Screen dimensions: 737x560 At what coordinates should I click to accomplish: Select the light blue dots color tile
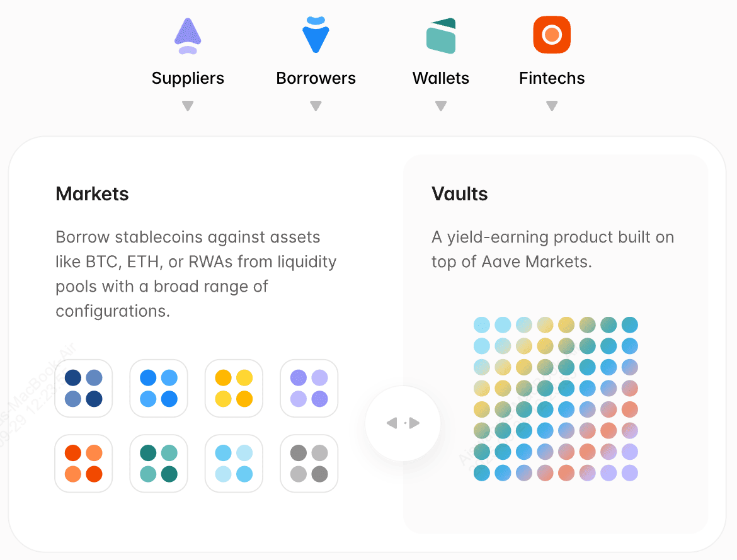(x=234, y=463)
